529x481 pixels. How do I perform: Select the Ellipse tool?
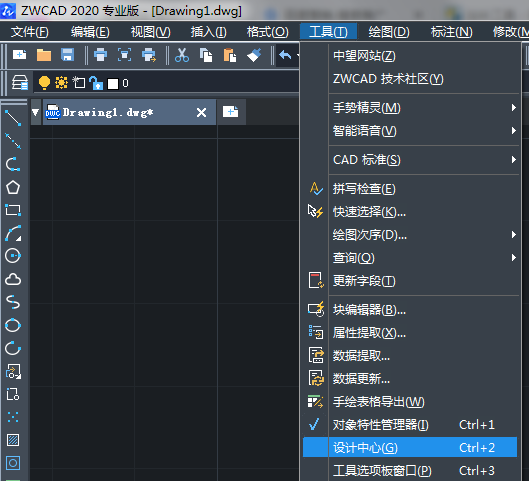coord(13,325)
